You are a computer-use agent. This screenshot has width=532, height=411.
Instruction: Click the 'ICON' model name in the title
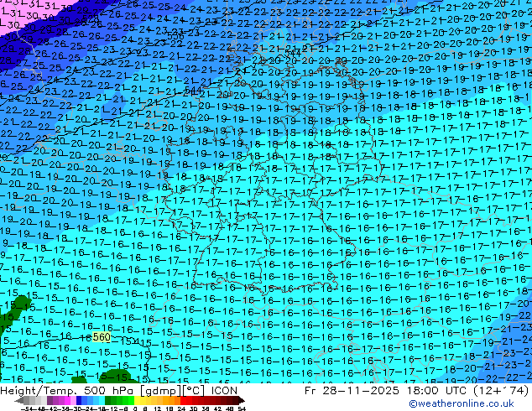(224, 391)
